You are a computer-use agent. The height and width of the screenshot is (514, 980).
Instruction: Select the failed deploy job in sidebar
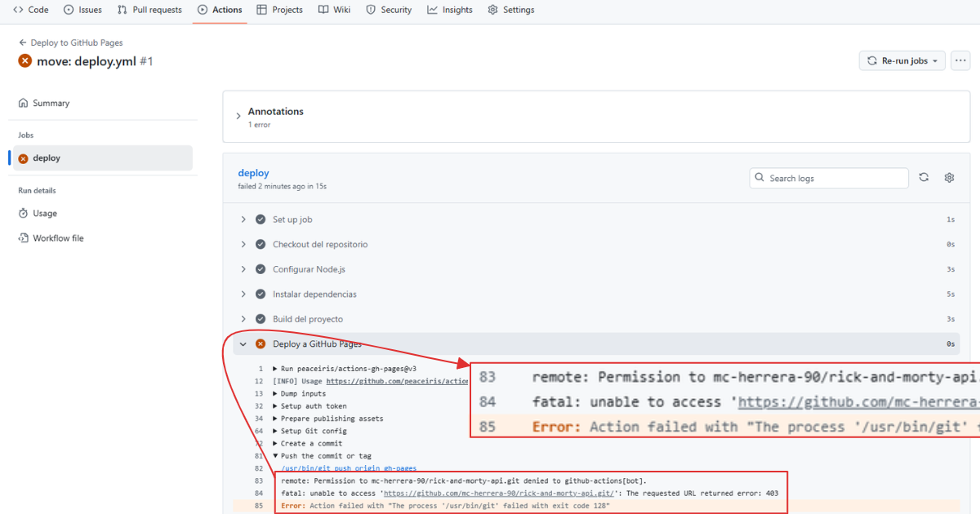pos(47,158)
